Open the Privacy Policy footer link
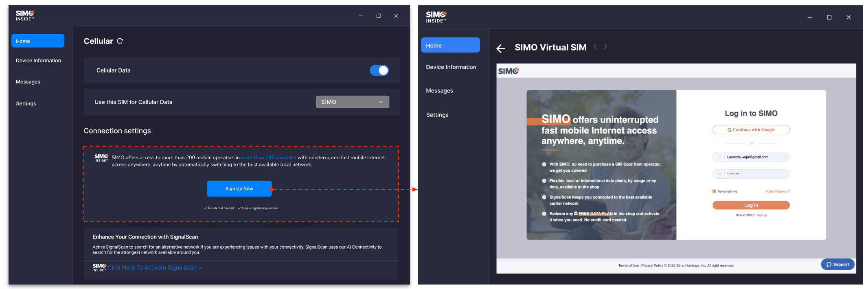The image size is (868, 289). pos(652,265)
